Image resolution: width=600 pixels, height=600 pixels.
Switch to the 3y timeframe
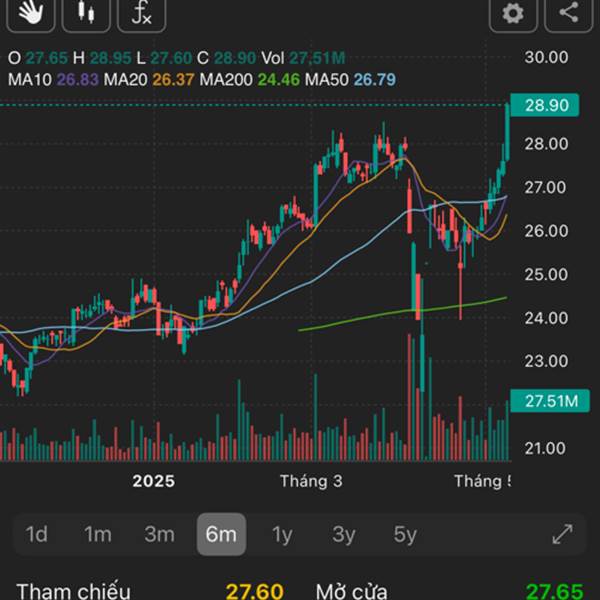click(344, 535)
